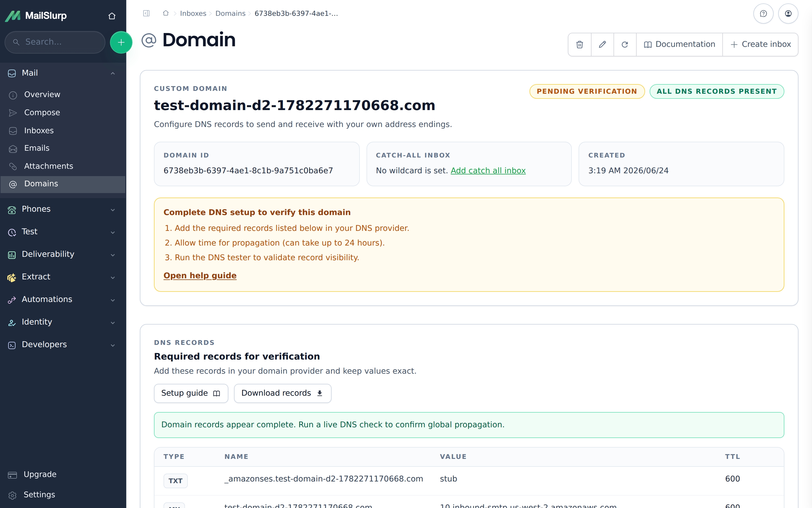Go to breadcrumb home icon
This screenshot has height=508, width=812.
pyautogui.click(x=166, y=13)
